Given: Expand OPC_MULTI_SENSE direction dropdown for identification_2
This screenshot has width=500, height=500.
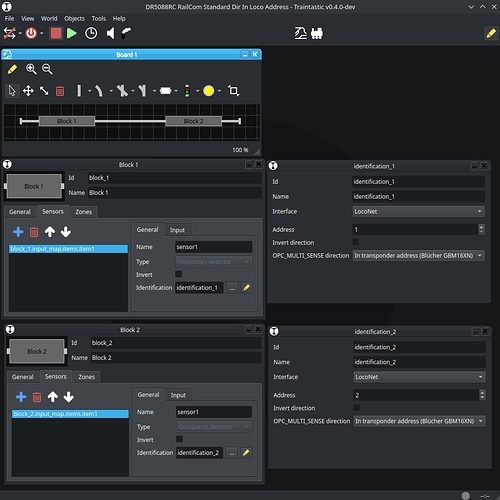Looking at the screenshot, I should (x=419, y=421).
